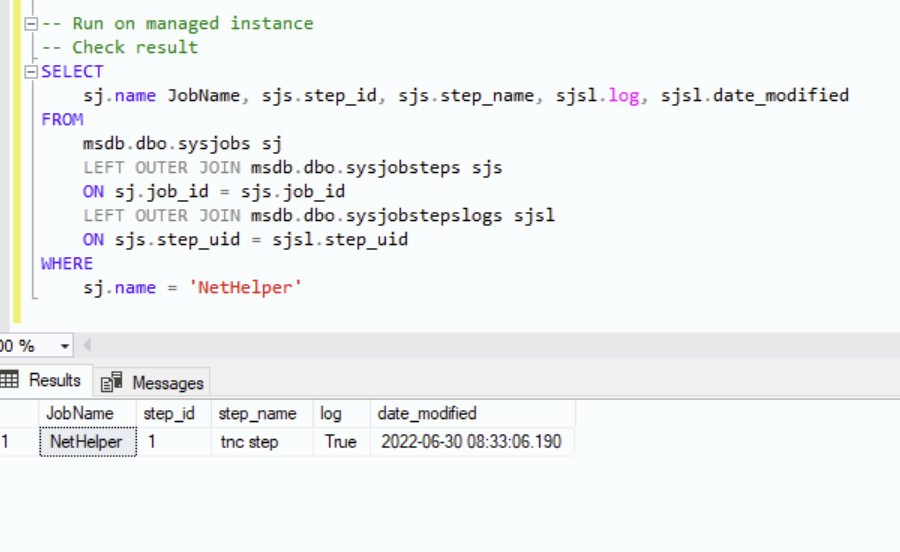
Task: Select the step_name column header
Action: click(262, 414)
